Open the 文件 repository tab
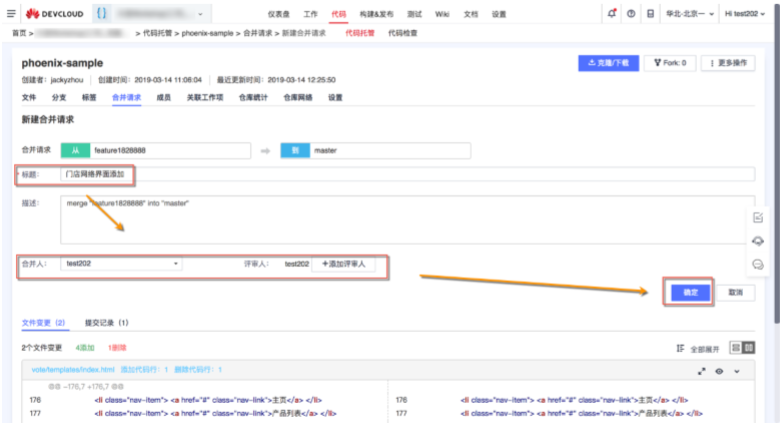The image size is (782, 429). [29, 97]
